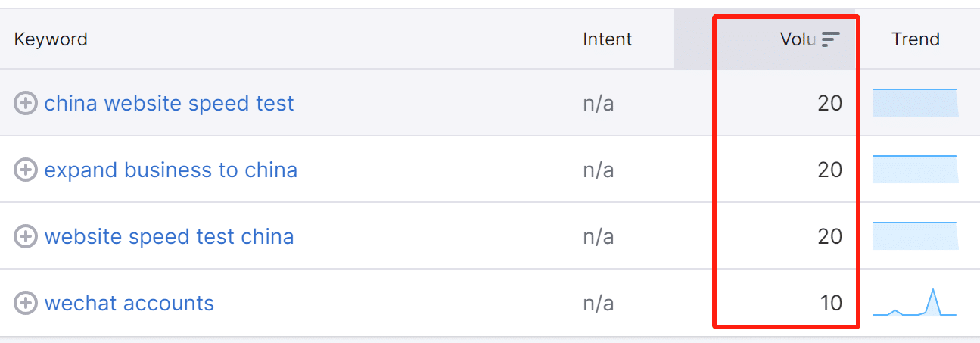Click the plus icon beside expand business to china
980x343 pixels.
click(x=26, y=170)
